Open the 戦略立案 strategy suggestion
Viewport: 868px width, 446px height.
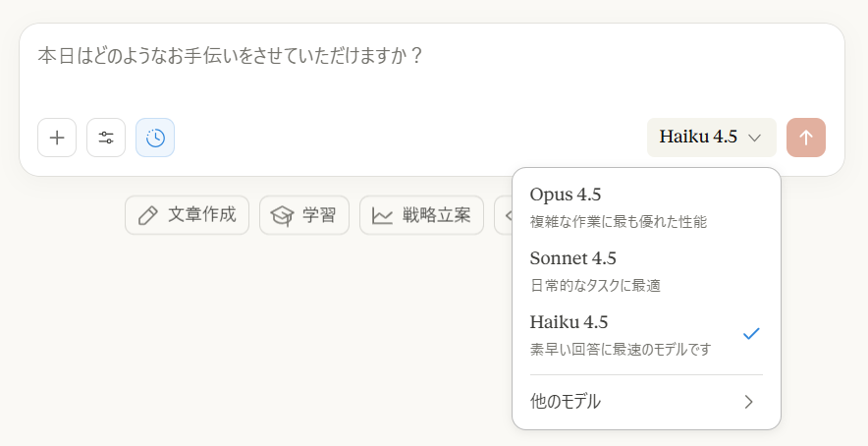pos(421,215)
